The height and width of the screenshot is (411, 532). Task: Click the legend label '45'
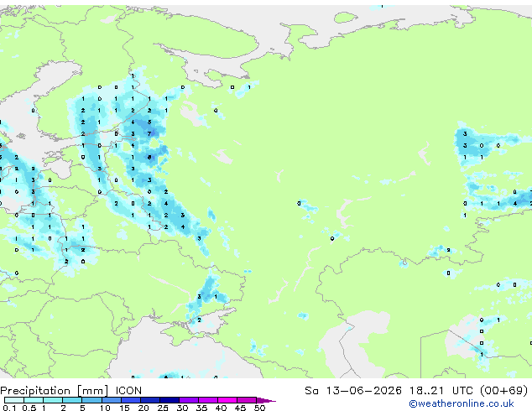point(240,408)
